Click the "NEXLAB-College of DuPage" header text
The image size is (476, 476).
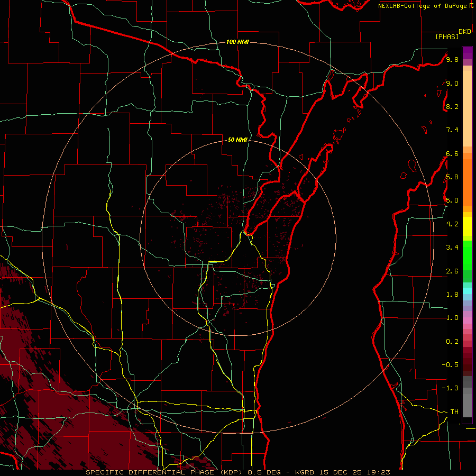pos(423,6)
